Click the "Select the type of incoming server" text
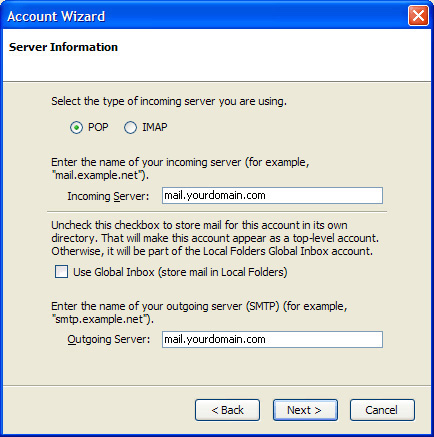 (169, 101)
